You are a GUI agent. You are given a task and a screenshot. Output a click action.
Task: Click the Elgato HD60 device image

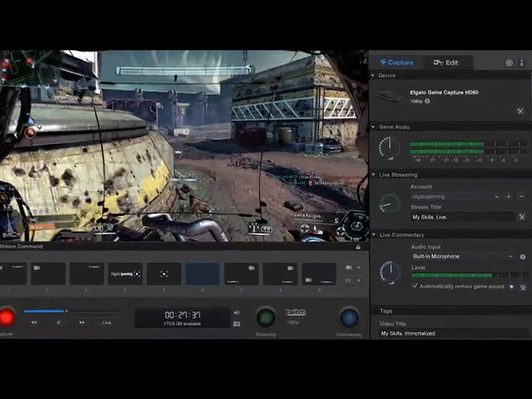pyautogui.click(x=390, y=96)
